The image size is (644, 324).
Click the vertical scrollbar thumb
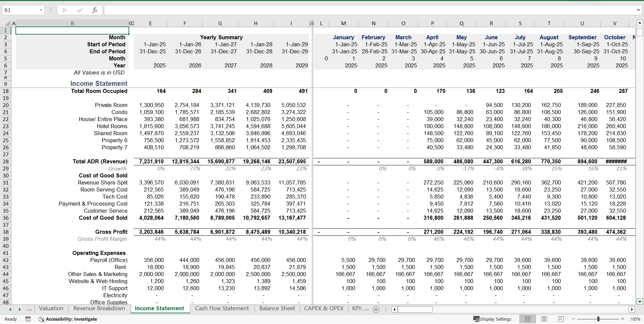[640, 32]
